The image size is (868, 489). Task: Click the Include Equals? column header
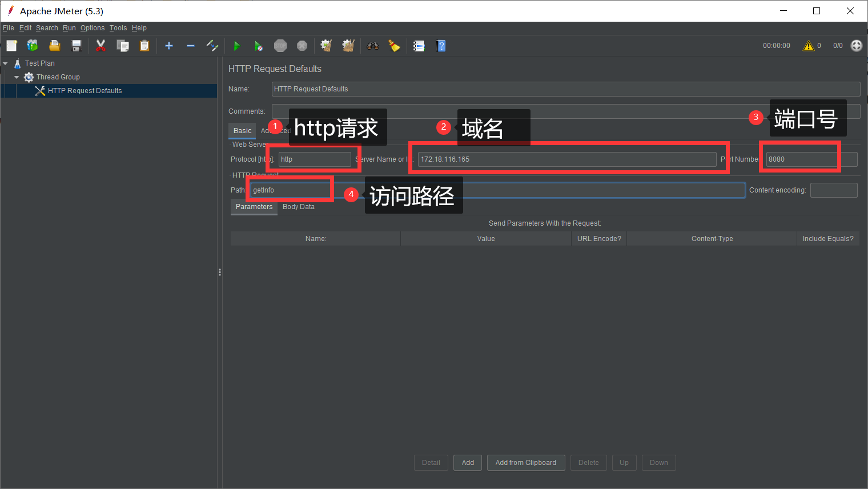coord(828,239)
